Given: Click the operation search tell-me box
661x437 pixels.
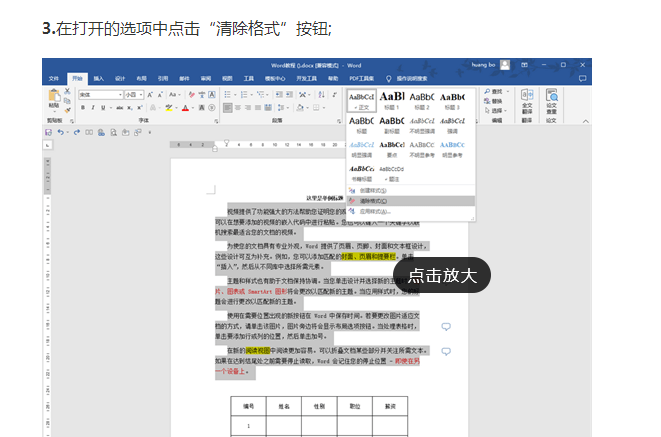Looking at the screenshot, I should 407,78.
